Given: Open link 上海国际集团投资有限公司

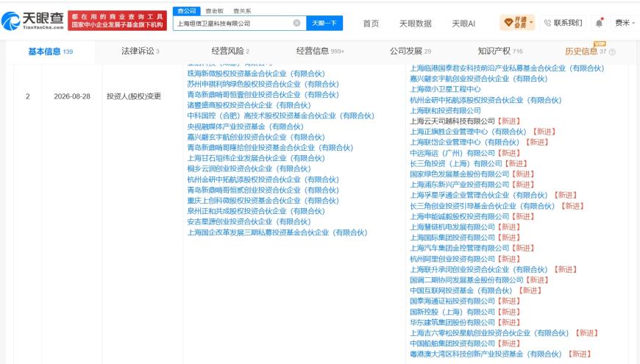Looking at the screenshot, I should [452, 238].
